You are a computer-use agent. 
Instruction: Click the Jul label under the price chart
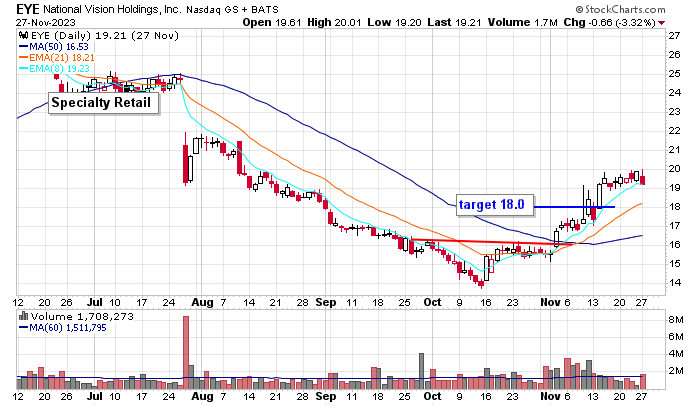click(x=94, y=302)
